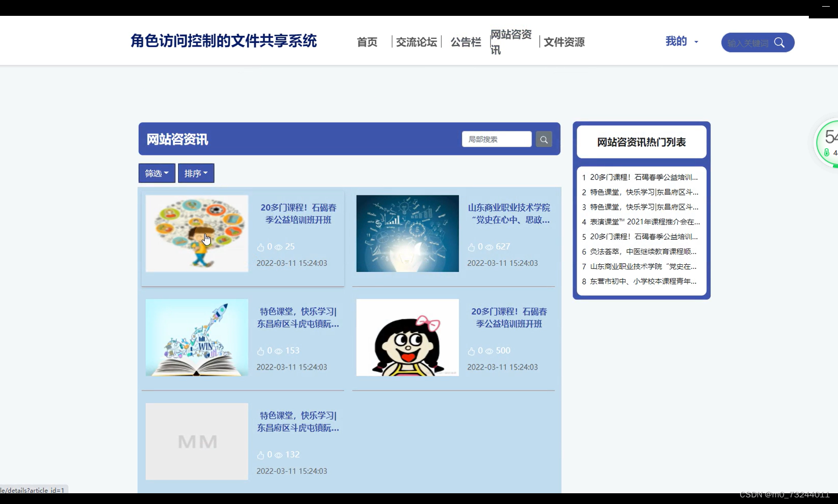Open the 筛选 filter dropdown
Image resolution: width=838 pixels, height=504 pixels.
tap(157, 173)
